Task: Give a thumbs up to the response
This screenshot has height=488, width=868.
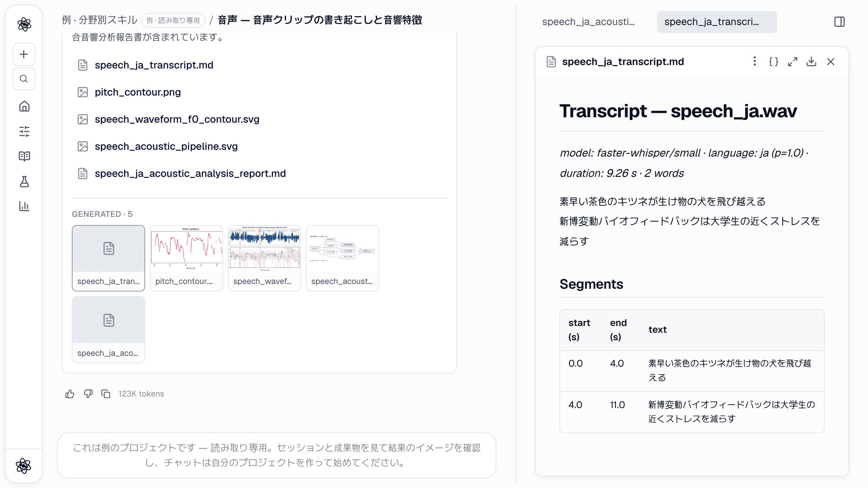Action: pyautogui.click(x=70, y=394)
